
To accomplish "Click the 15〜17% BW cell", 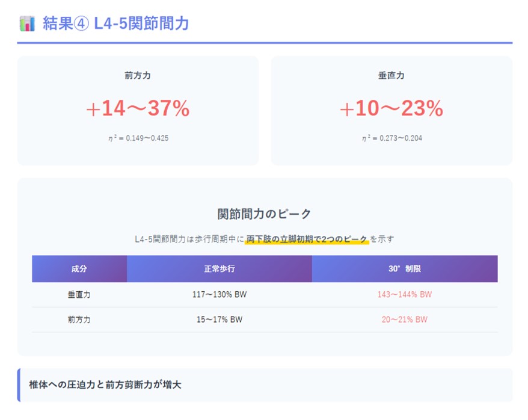I will 219,320.
